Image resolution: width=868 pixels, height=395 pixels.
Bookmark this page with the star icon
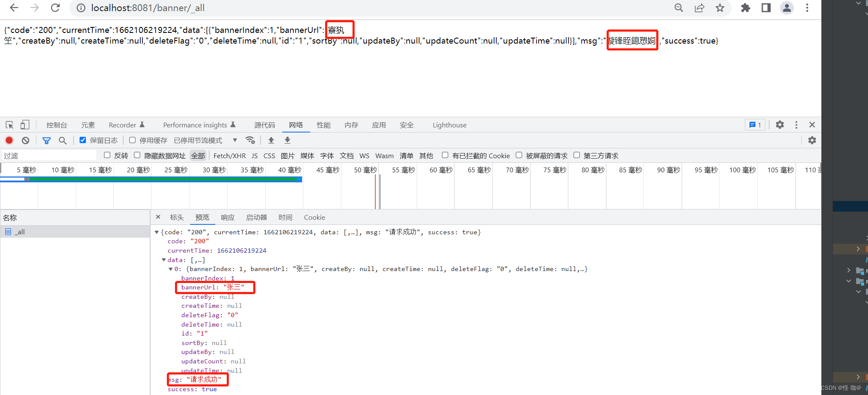pyautogui.click(x=720, y=8)
